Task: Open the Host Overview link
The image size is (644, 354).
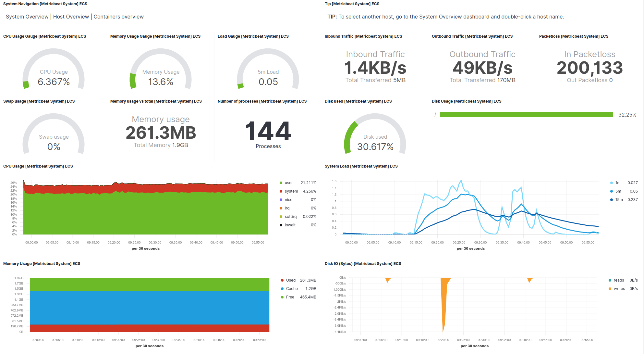Action: click(71, 17)
